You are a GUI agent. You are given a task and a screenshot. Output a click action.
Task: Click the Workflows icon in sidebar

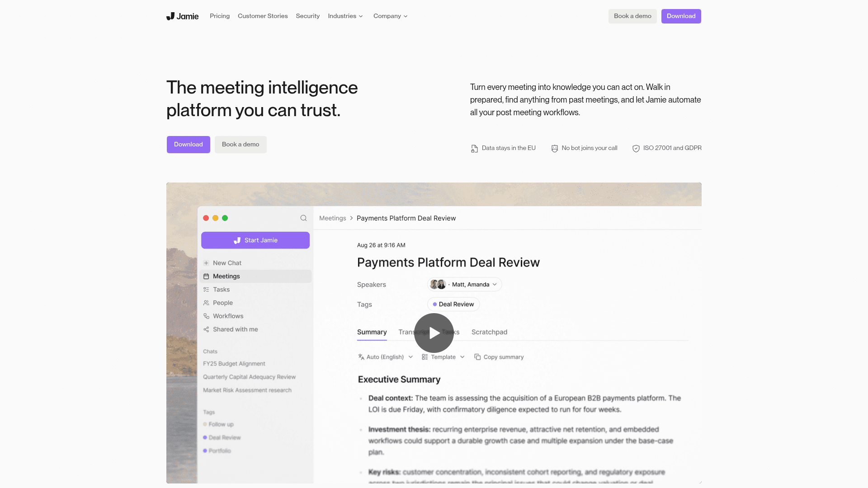(x=206, y=316)
